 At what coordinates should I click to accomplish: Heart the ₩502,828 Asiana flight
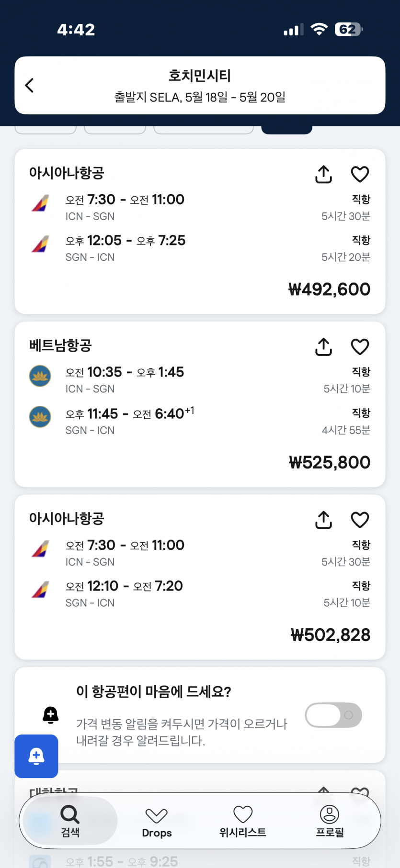[x=360, y=520]
